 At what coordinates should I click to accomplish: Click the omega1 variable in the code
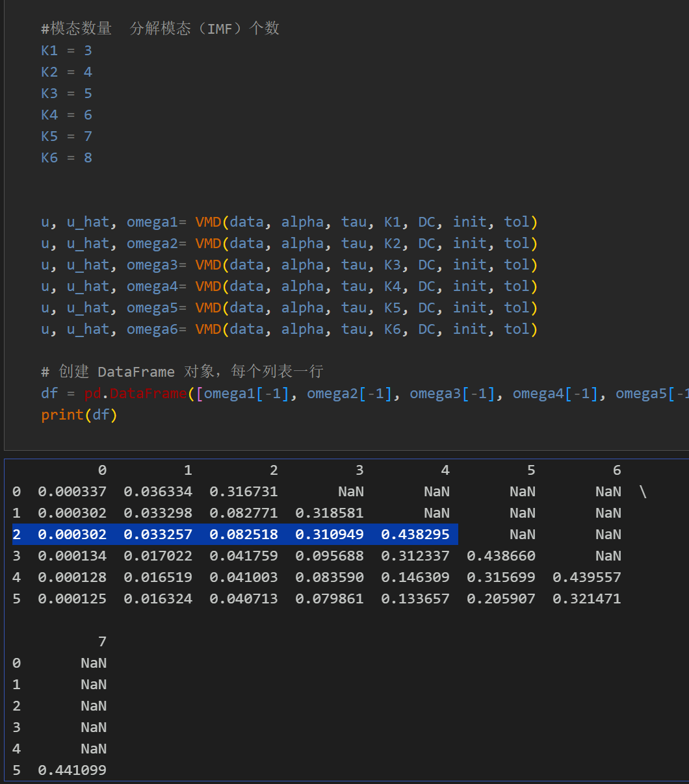[x=152, y=222]
